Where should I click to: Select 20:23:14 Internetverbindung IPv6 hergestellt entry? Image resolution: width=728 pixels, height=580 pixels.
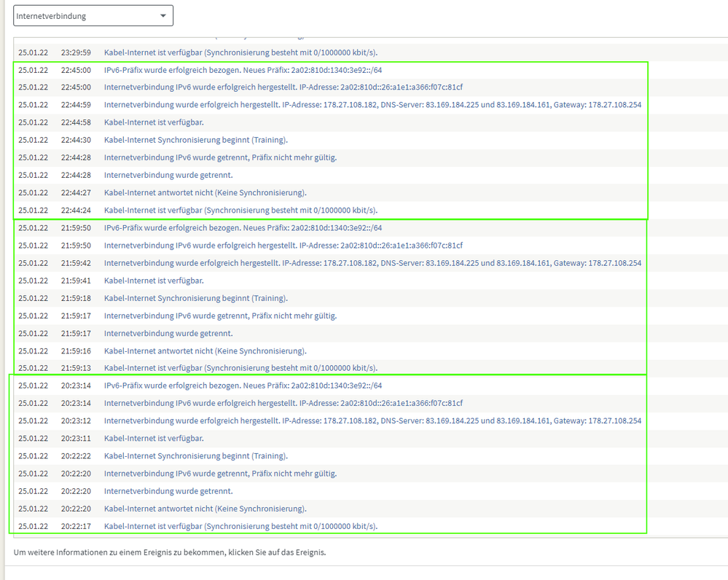(283, 404)
